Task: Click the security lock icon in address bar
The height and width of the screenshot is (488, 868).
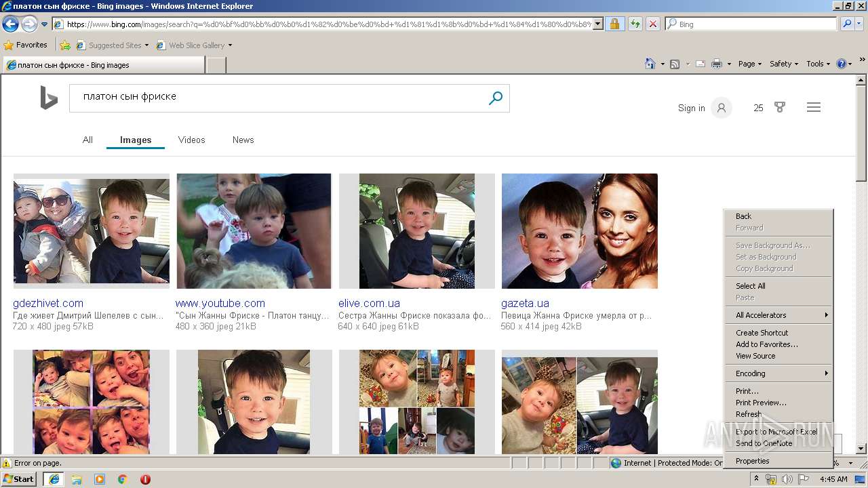Action: click(614, 24)
